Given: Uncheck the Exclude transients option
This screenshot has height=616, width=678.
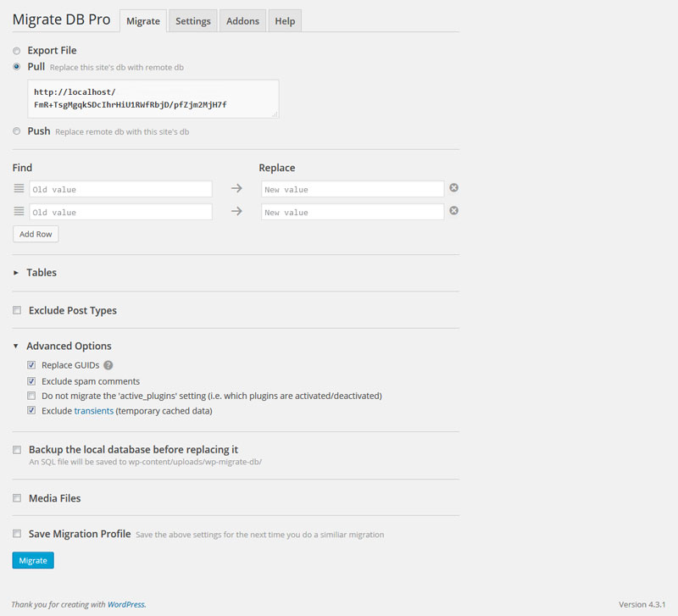Looking at the screenshot, I should 31,410.
